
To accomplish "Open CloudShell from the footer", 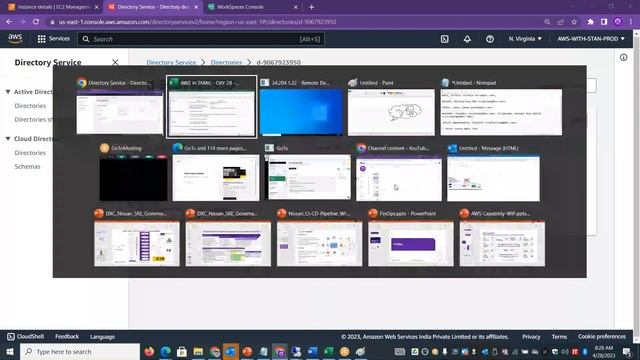I will (25, 337).
